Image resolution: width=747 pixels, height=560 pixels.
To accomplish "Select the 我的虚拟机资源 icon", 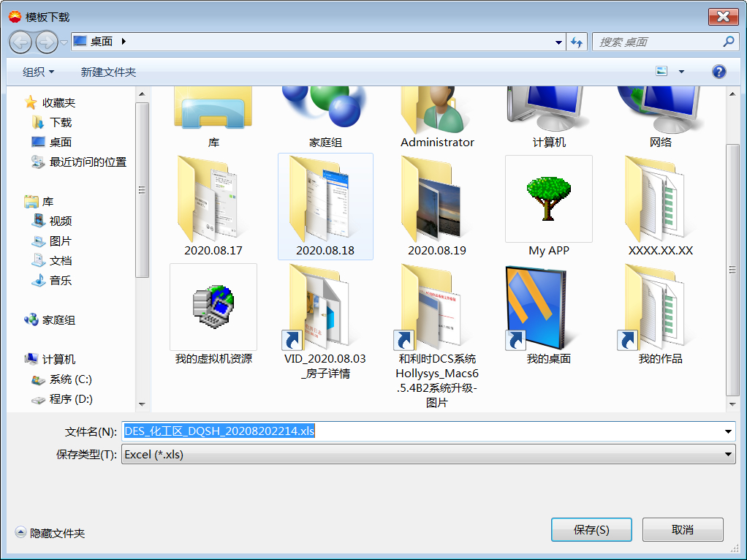I will click(213, 314).
